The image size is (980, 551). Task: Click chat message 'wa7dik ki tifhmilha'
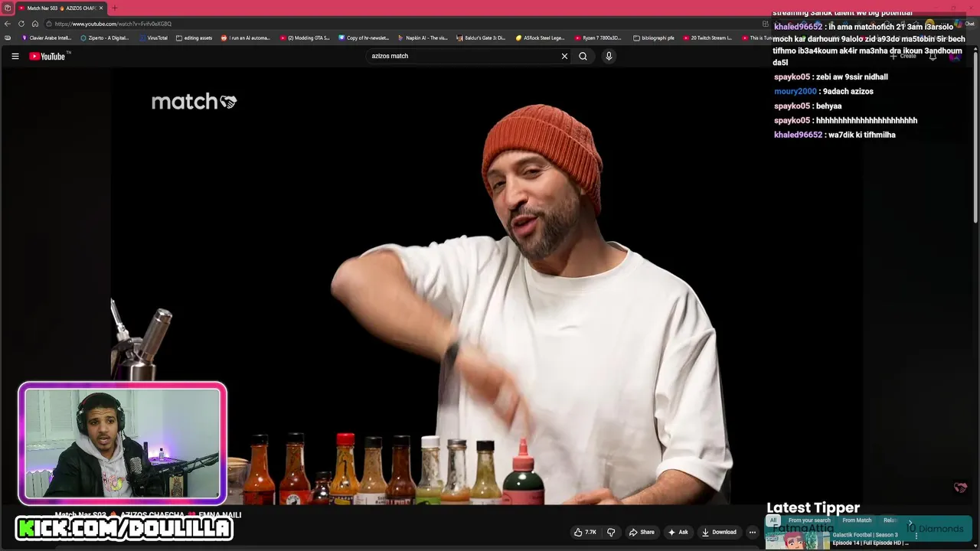coord(861,135)
